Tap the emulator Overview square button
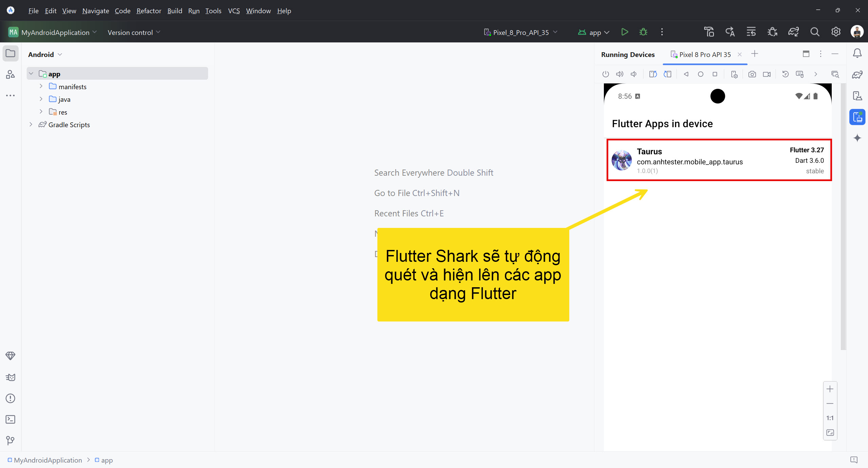Image resolution: width=868 pixels, height=468 pixels. pyautogui.click(x=715, y=74)
